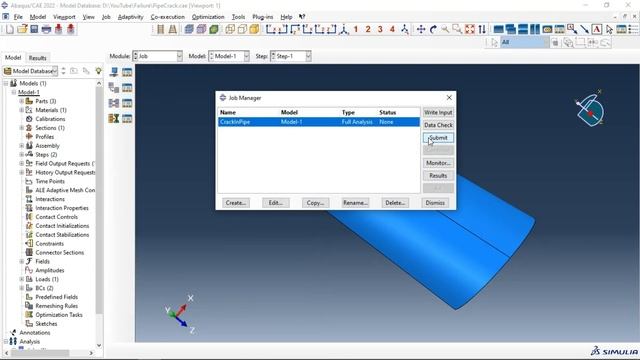Click the Create Arrow annotation icon
This screenshot has height=360, width=640.
coord(584,29)
